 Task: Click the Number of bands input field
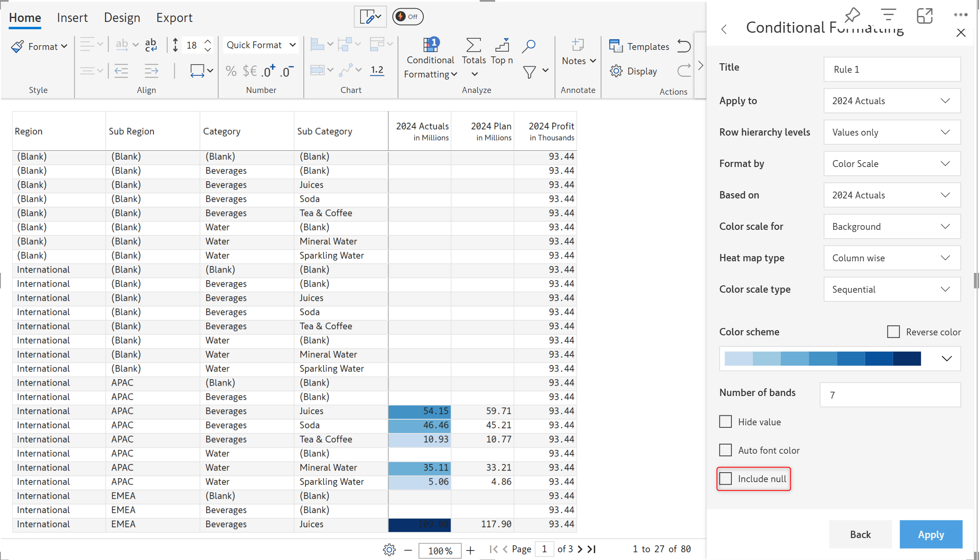click(x=890, y=395)
